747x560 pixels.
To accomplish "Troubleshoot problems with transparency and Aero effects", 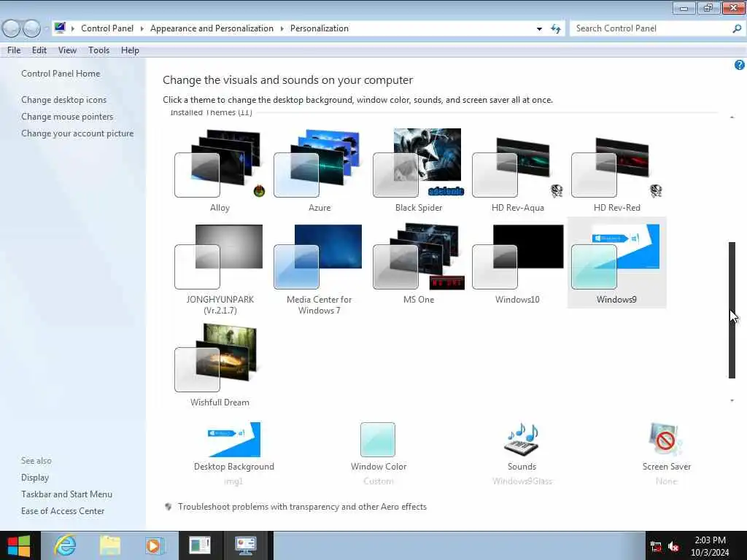I will 302,507.
